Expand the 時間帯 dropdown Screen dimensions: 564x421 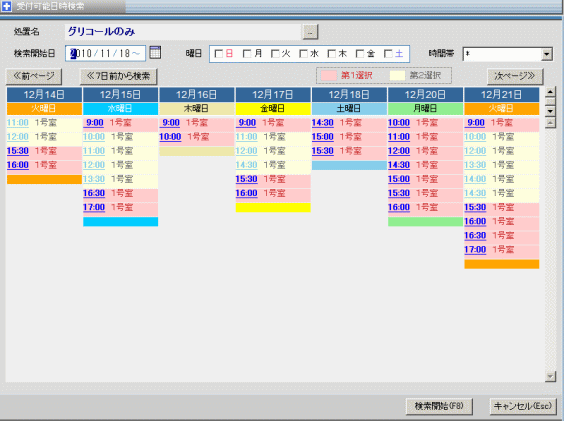point(547,54)
